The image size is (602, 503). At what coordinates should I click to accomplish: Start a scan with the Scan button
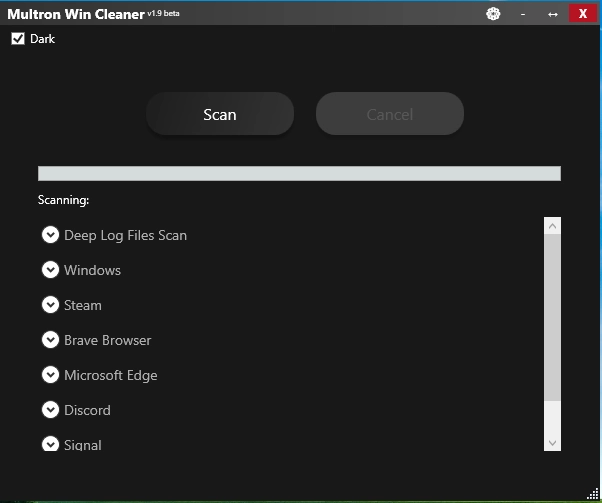[x=220, y=114]
